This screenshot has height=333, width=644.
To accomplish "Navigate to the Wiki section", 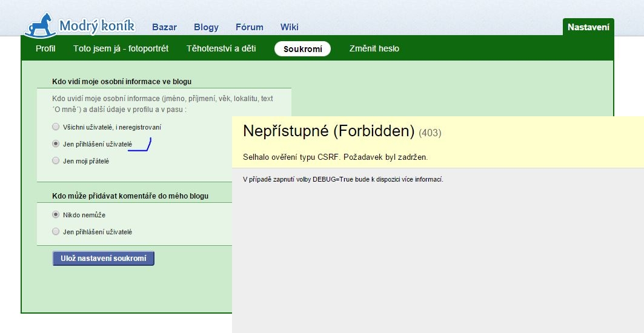I will pos(289,27).
